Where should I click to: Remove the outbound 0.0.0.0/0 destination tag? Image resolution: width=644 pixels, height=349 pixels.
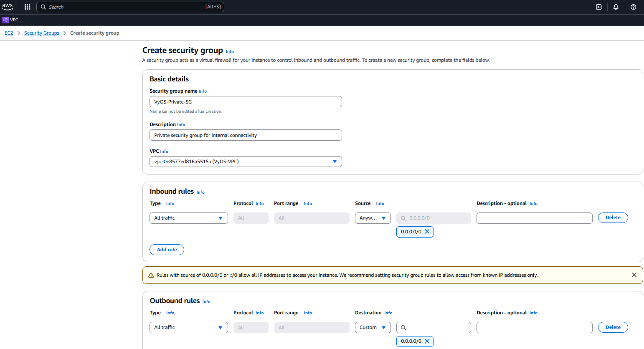(x=427, y=341)
